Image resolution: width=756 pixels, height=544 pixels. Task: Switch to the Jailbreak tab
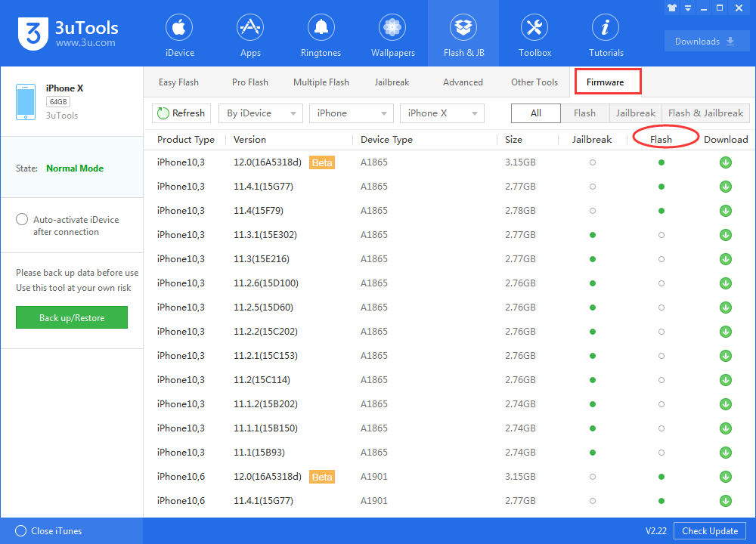(x=392, y=82)
